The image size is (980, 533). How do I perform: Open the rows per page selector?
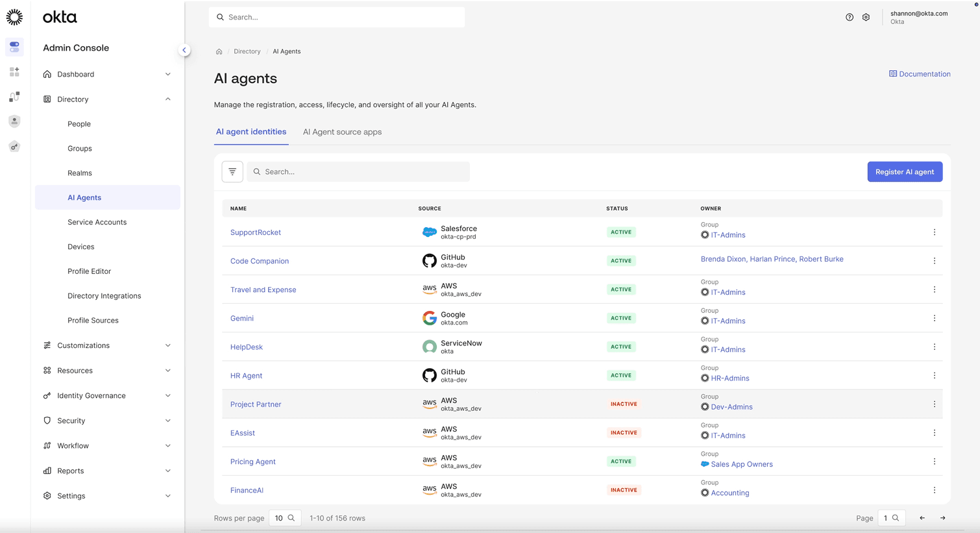[x=284, y=518]
